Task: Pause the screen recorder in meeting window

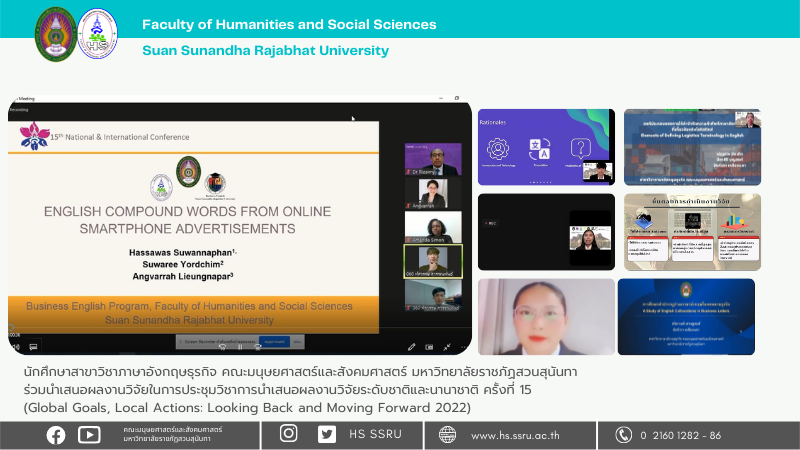Action: pos(239,346)
